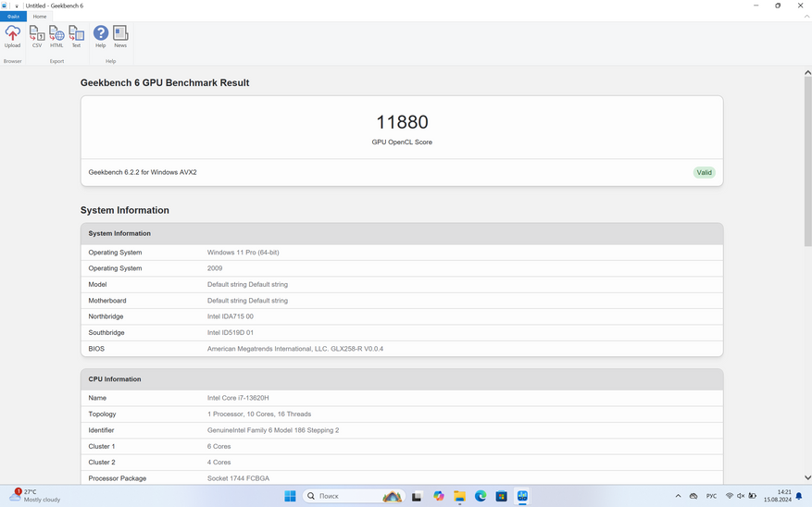
Task: Open the Файл menu tab
Action: click(13, 16)
